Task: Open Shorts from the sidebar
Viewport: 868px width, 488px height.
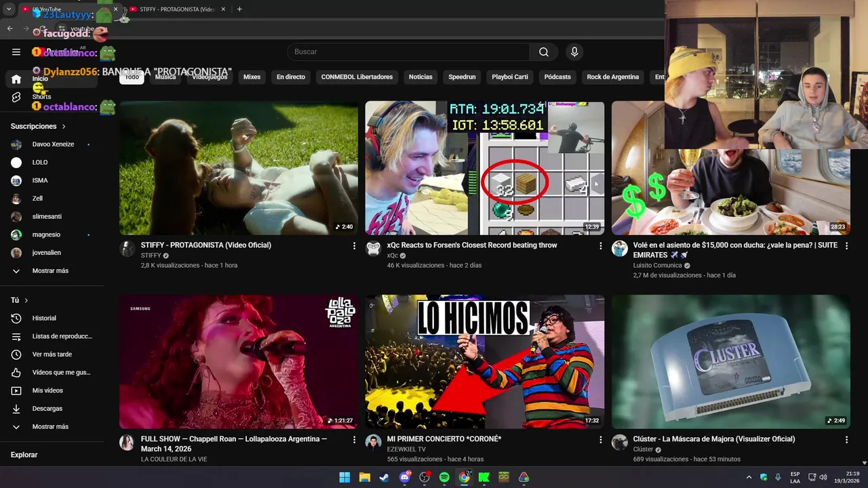Action: [x=41, y=97]
